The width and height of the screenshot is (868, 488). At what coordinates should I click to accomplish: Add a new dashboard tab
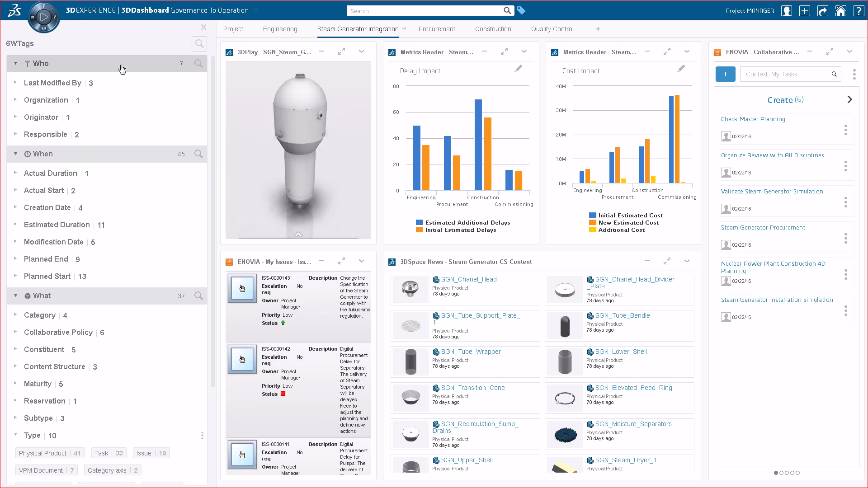click(x=598, y=29)
